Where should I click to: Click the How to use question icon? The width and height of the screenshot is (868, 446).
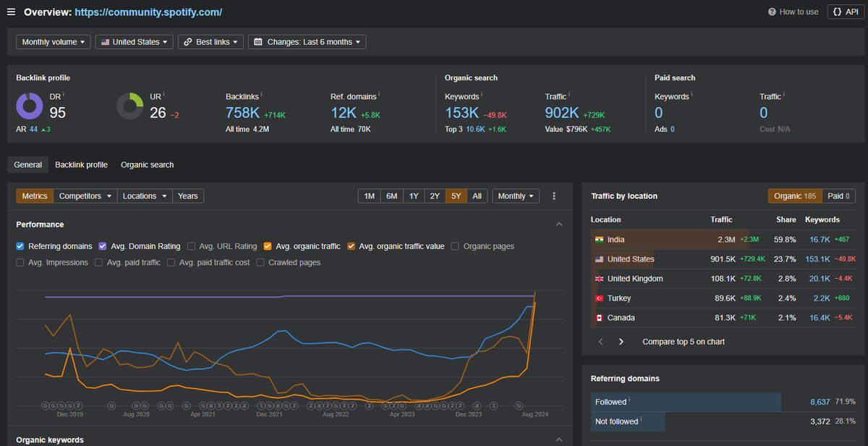772,12
